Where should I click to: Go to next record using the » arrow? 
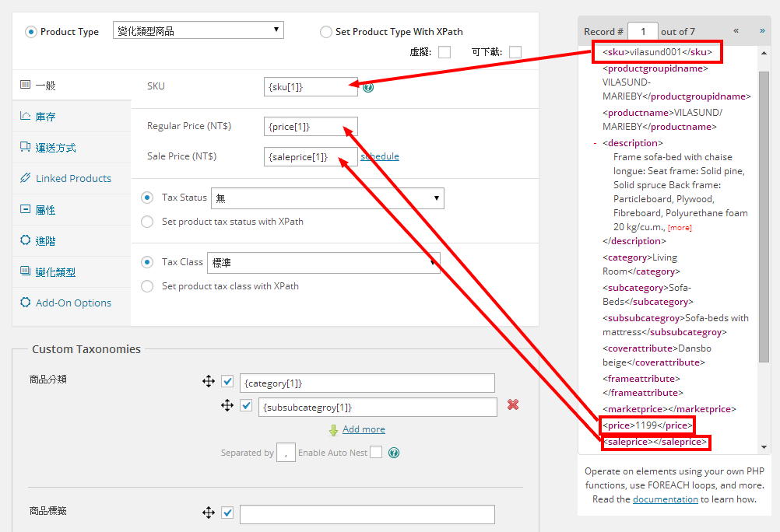(x=762, y=31)
